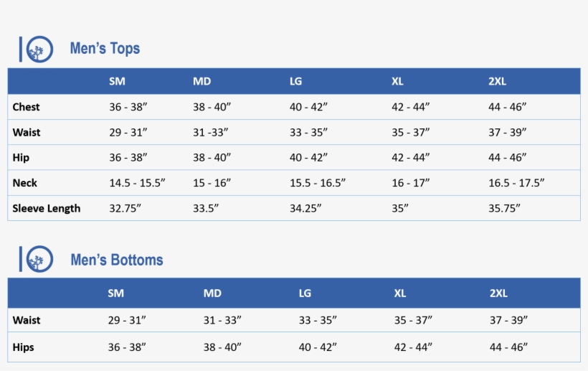Select the Men's Bottoms heading

point(116,260)
